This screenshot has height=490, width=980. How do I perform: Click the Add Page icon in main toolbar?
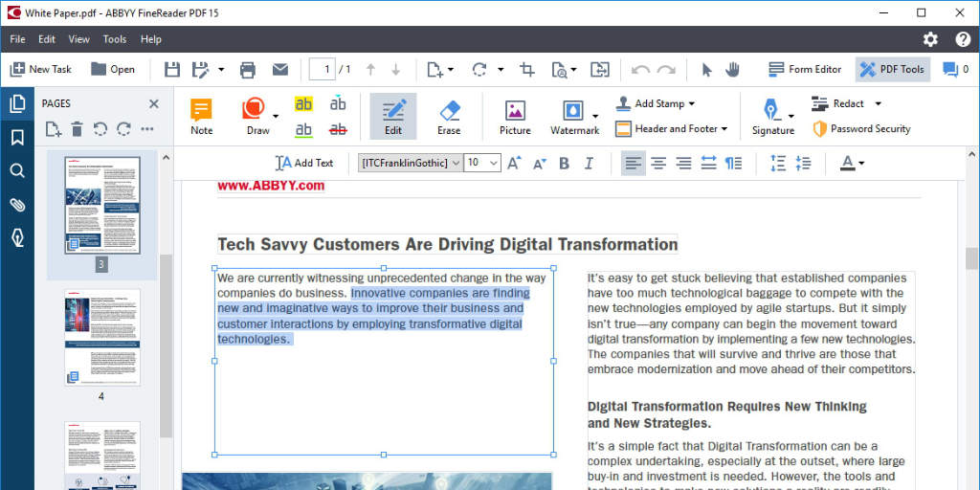435,69
